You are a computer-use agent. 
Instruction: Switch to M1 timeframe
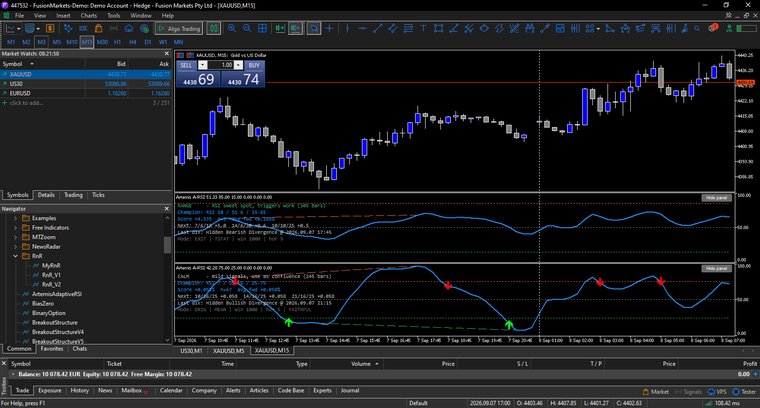pos(11,42)
